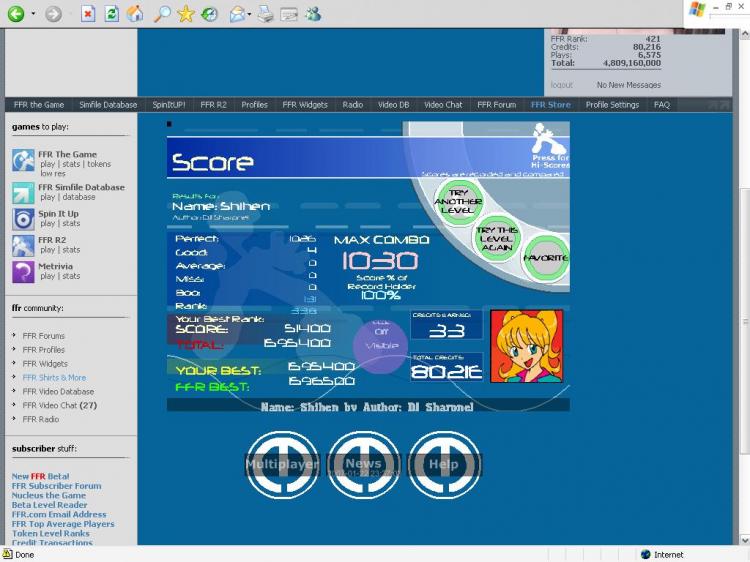750x562 pixels.
Task: Open the FFR Radio community link
Action: click(x=41, y=419)
